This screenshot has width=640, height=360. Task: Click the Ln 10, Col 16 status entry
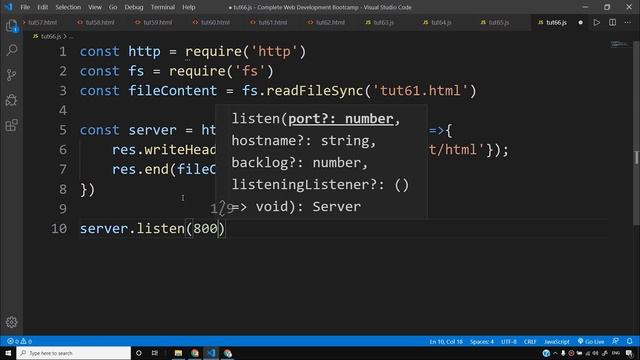pos(446,341)
